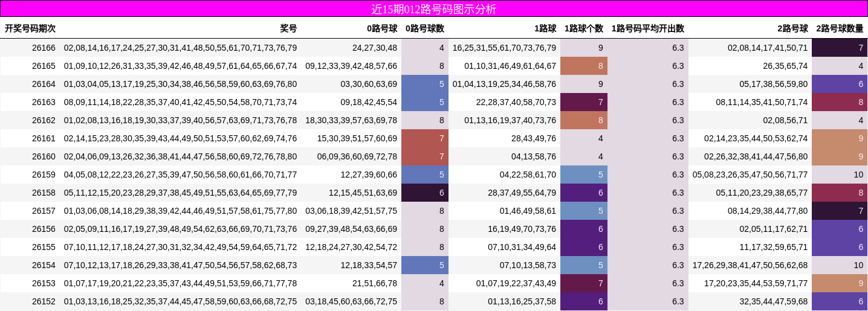Viewport: 868px width, 311px height.
Task: Click light blue 1路球个数 cell 5 in row 26159
Action: pyautogui.click(x=584, y=175)
